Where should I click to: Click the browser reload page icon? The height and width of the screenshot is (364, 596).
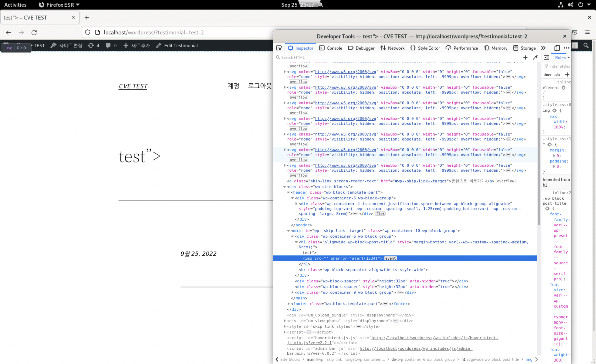tap(34, 32)
